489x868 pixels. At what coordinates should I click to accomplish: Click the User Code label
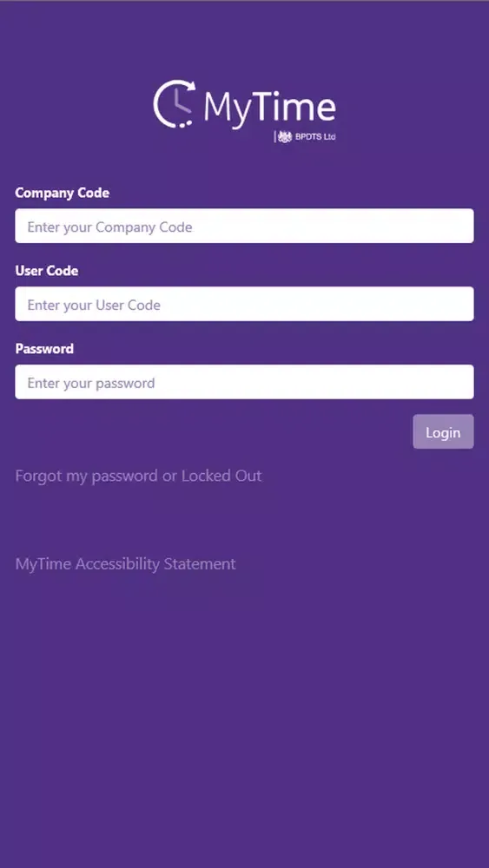[47, 271]
